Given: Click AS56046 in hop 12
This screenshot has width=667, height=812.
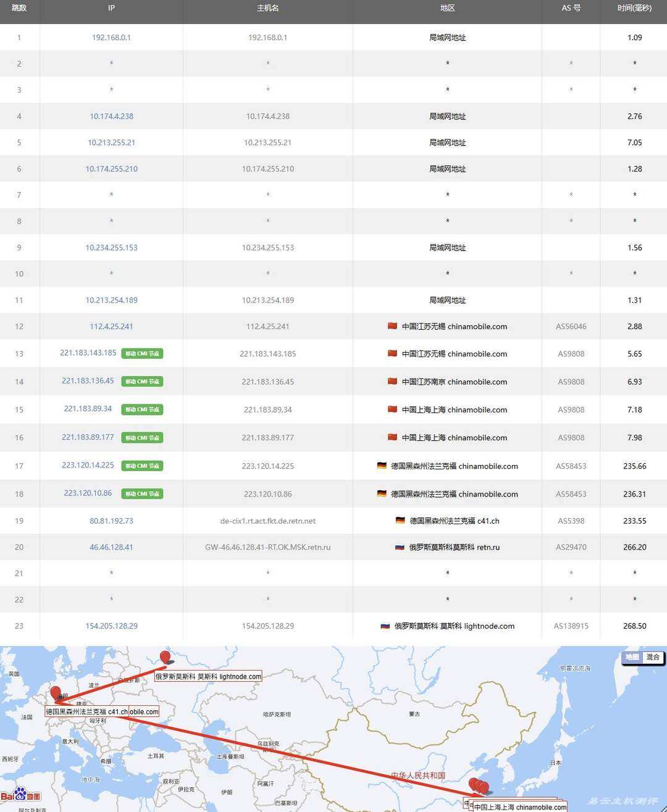Looking at the screenshot, I should [571, 326].
